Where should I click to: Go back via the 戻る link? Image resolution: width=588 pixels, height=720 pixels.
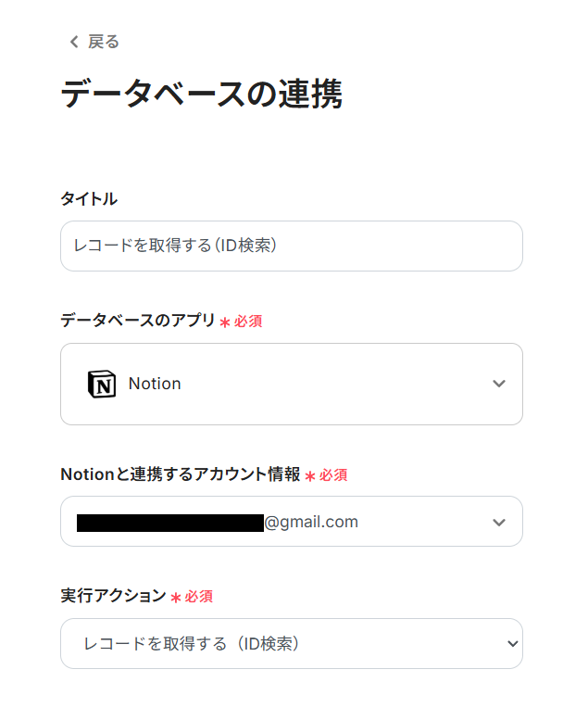pos(103,42)
